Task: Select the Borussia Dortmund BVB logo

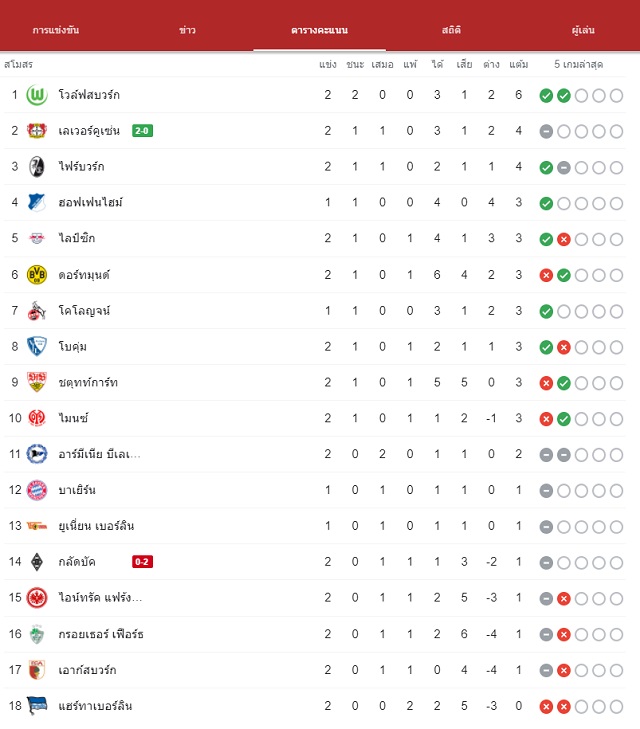Action: point(37,275)
